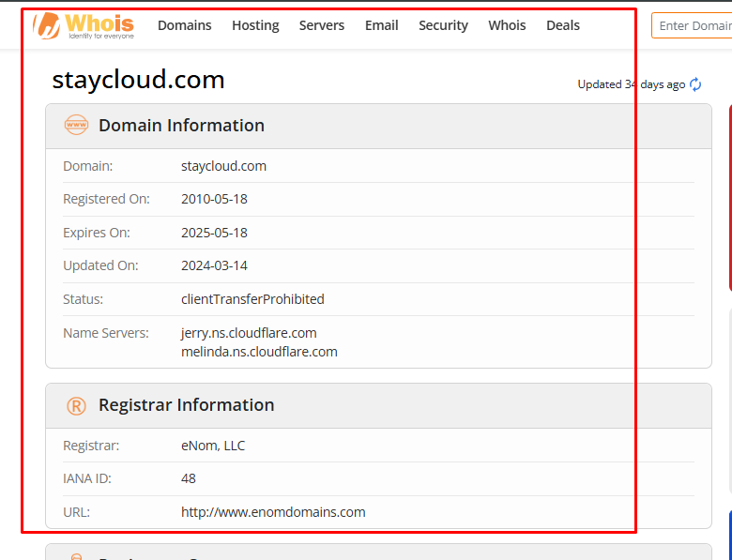Screen dimensions: 732x560
Task: Click the Registrar: label
Action: [x=91, y=446]
